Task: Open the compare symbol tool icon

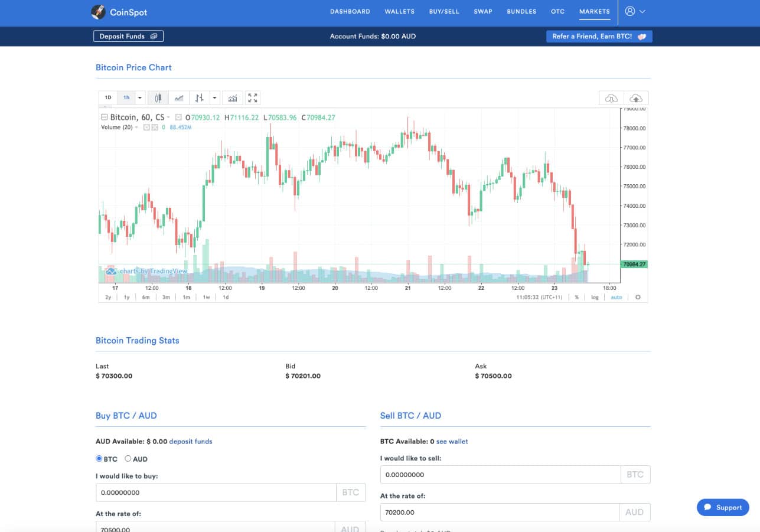Action: (x=200, y=97)
